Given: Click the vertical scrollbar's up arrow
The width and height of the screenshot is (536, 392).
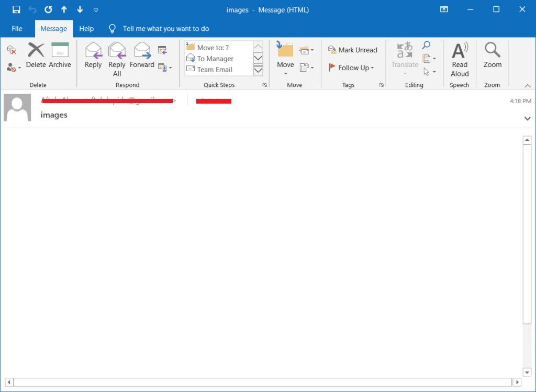Looking at the screenshot, I should (x=527, y=140).
